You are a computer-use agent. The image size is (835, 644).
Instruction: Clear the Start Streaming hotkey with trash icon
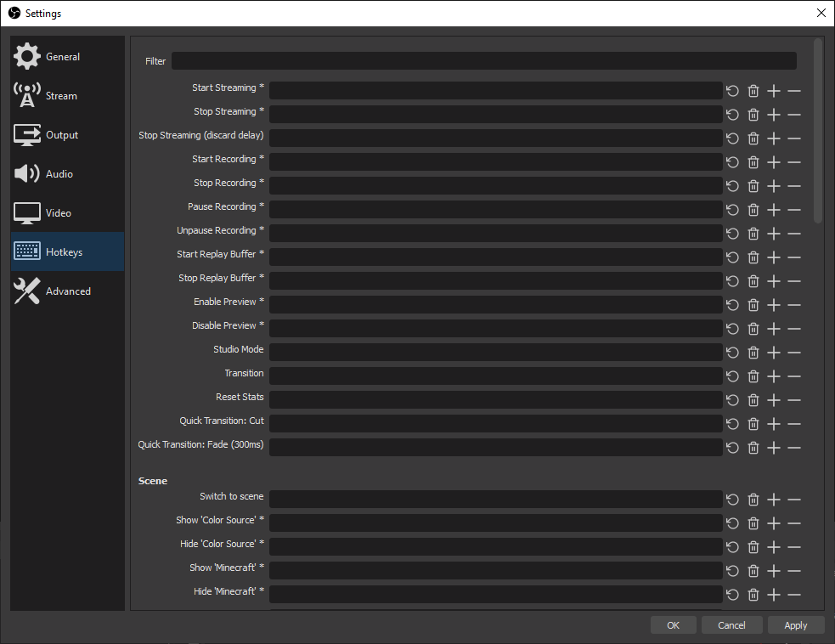pyautogui.click(x=753, y=90)
